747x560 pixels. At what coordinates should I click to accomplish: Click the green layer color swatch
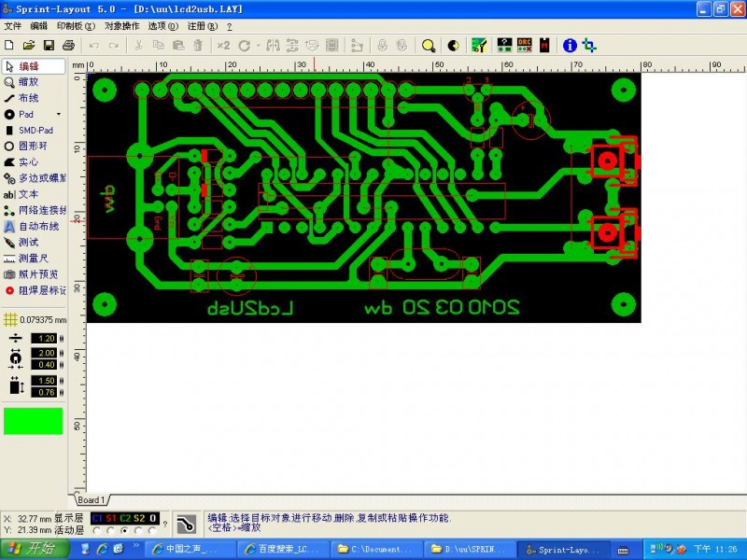click(32, 421)
